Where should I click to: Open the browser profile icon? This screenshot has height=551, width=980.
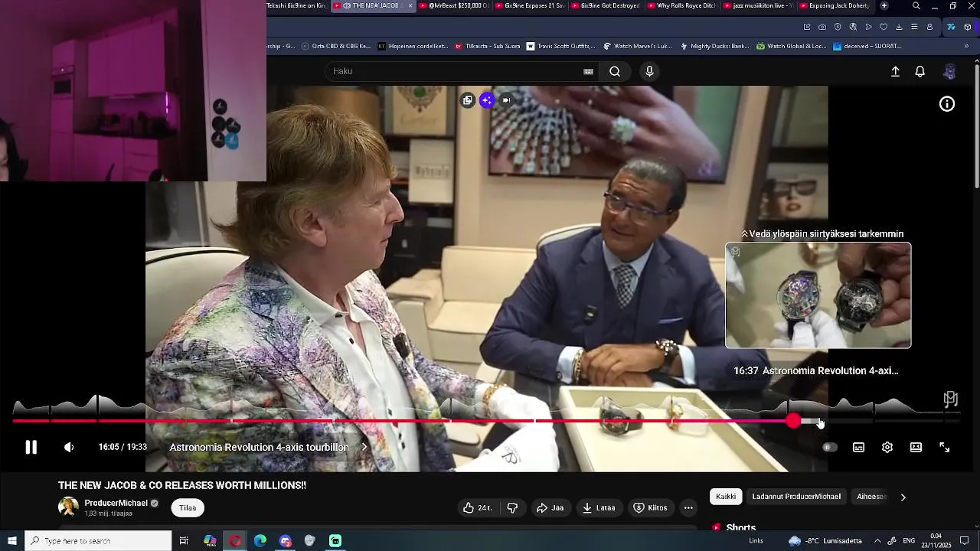click(x=929, y=27)
